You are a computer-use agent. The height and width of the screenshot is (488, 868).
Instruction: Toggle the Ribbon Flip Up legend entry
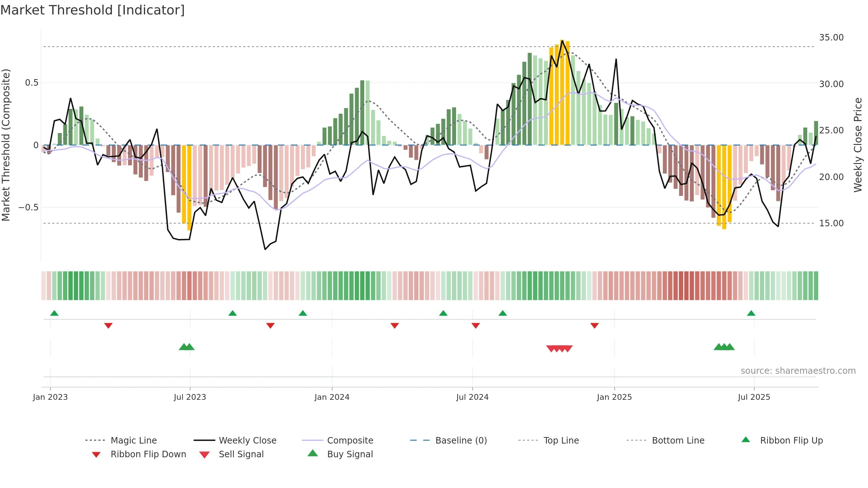782,440
